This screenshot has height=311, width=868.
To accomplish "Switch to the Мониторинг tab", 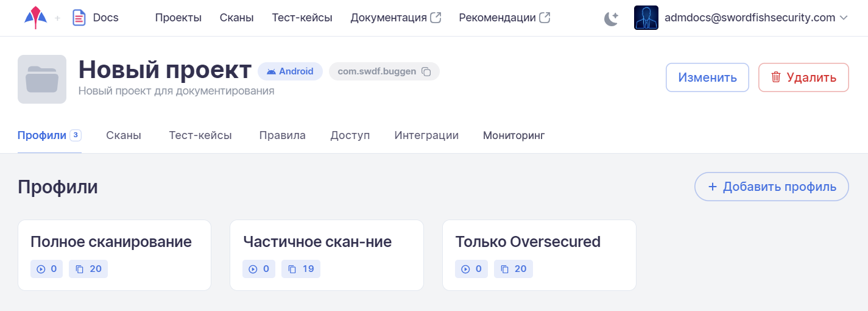I will pyautogui.click(x=513, y=135).
